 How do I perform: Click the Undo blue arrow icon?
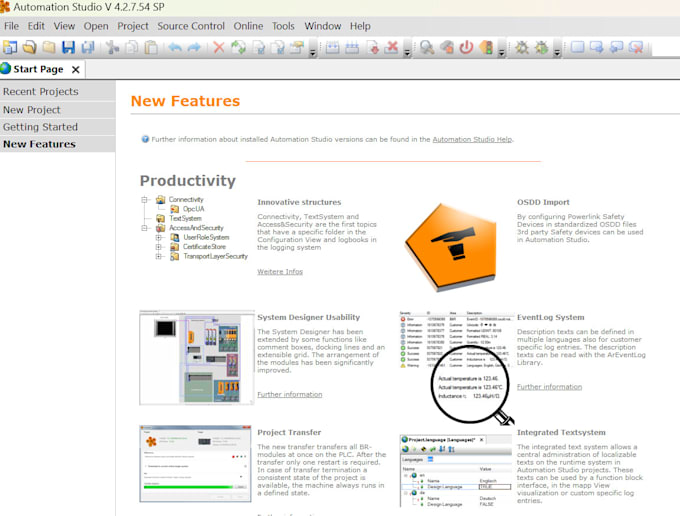[x=175, y=47]
